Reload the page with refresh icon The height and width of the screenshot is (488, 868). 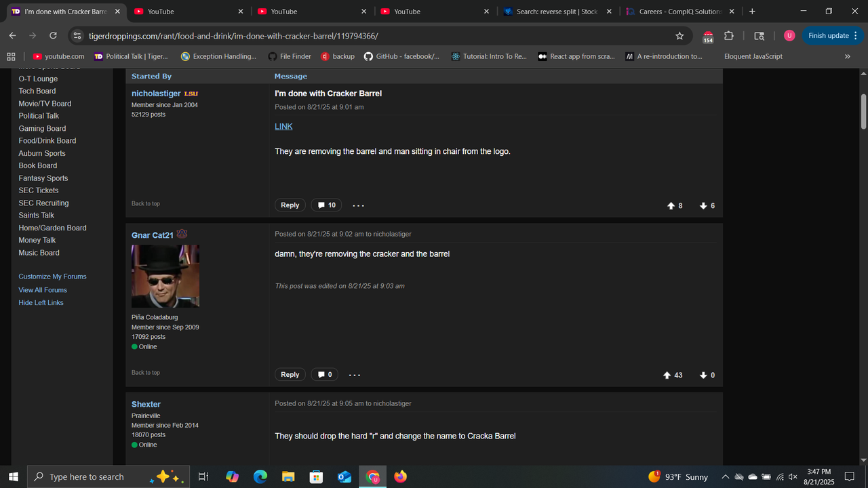click(x=53, y=36)
